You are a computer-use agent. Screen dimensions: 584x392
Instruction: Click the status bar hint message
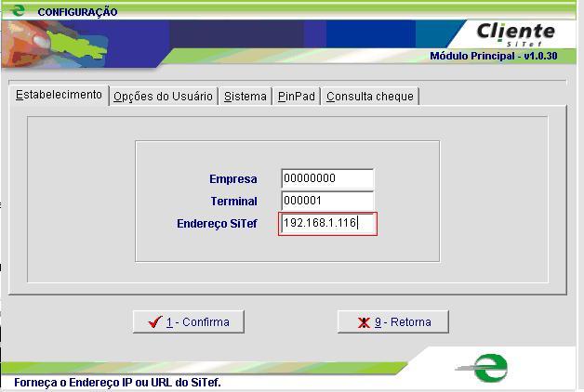[x=117, y=383]
